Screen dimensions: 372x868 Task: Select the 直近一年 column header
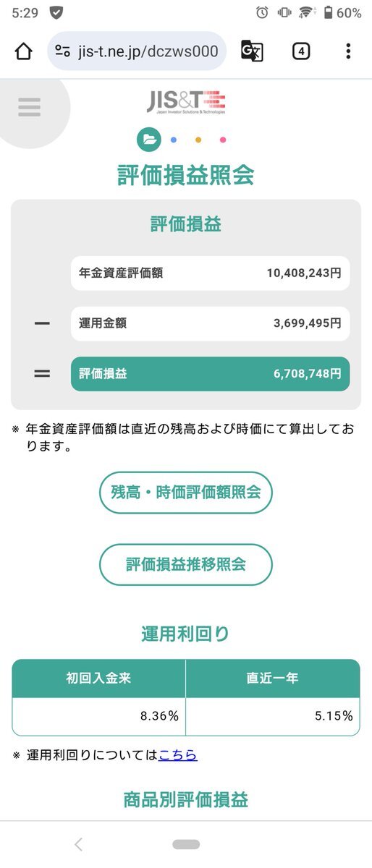(273, 678)
